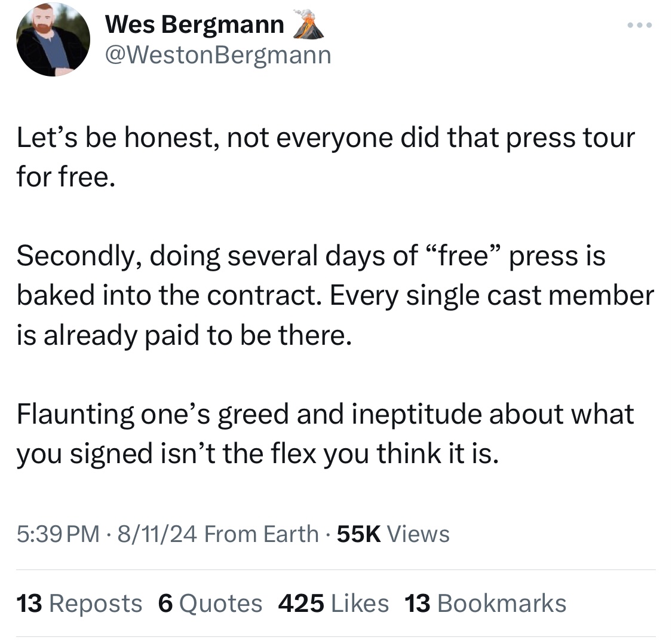
Task: Click the word "free" in quotation marks
Action: tap(464, 256)
